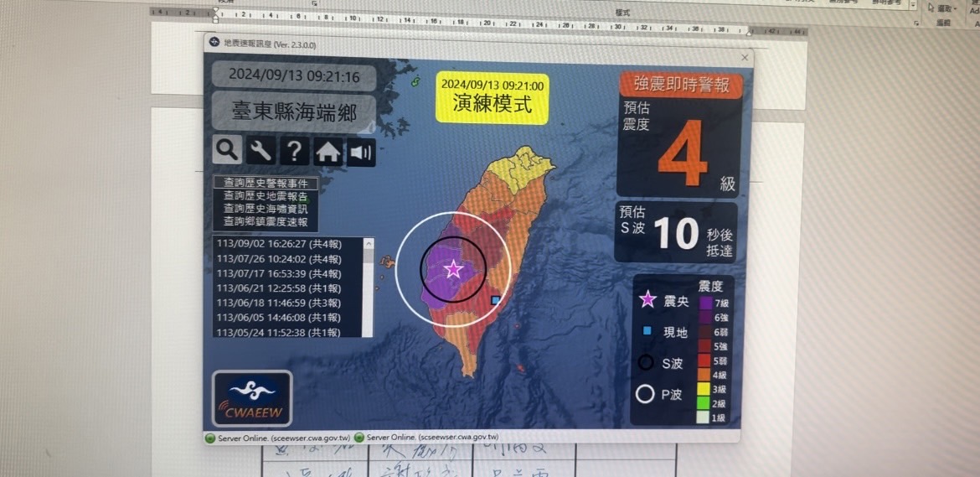Click the CWAEEW logo
The image size is (980, 477).
pos(252,398)
